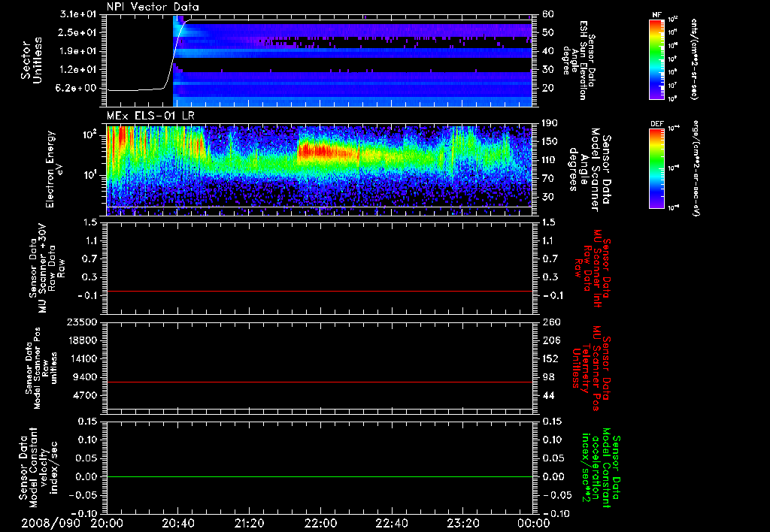Select the 'Electron Energy eV' axis label
Screen dimensions: 770x532
(54, 169)
